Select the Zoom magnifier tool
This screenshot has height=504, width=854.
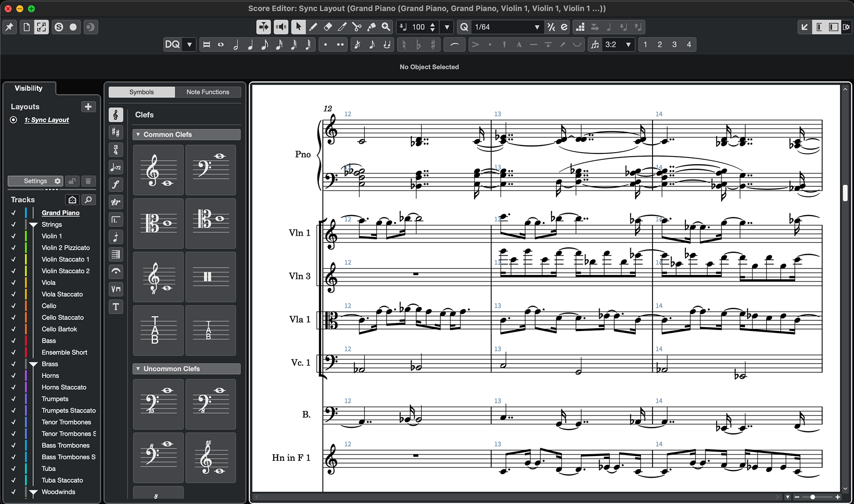click(x=386, y=27)
